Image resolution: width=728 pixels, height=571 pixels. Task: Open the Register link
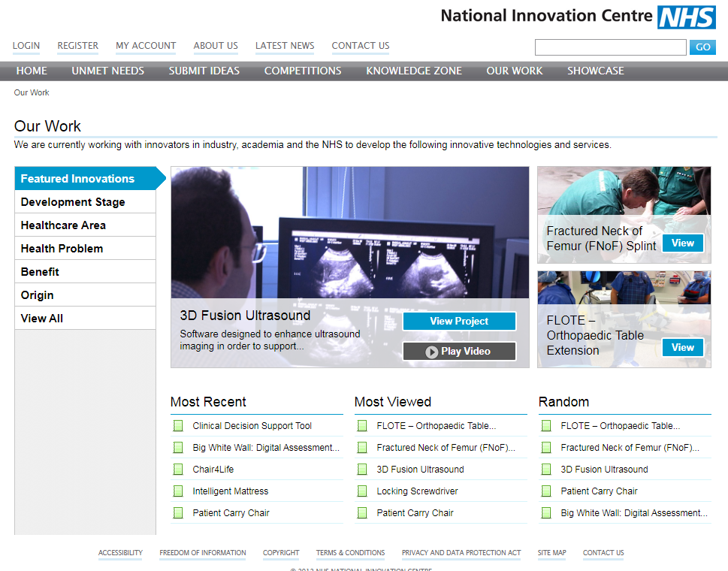[78, 46]
